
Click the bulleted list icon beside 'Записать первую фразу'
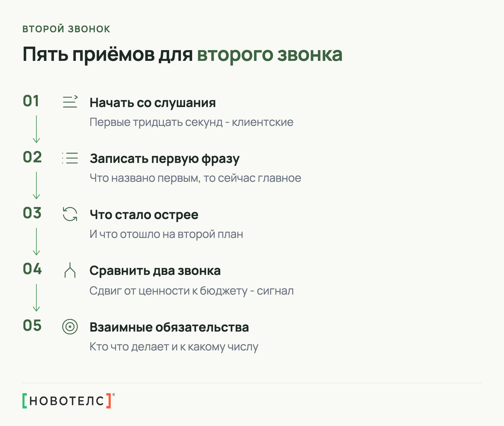(x=70, y=158)
